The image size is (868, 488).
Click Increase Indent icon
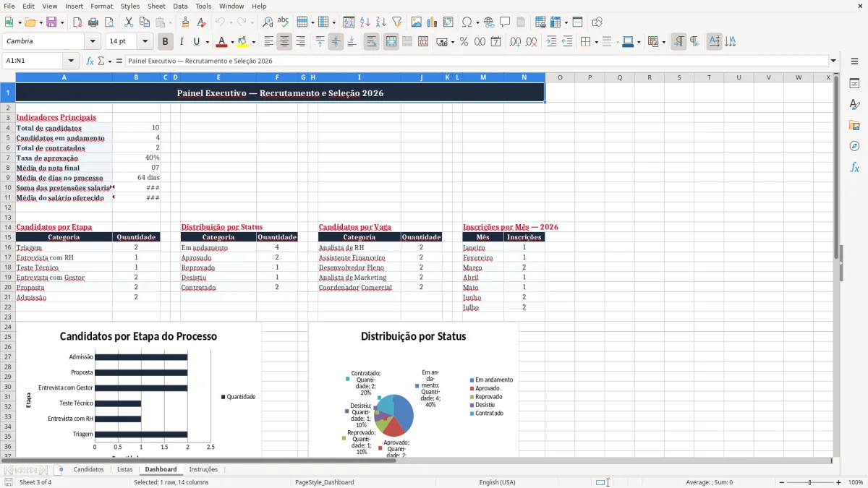tap(551, 42)
